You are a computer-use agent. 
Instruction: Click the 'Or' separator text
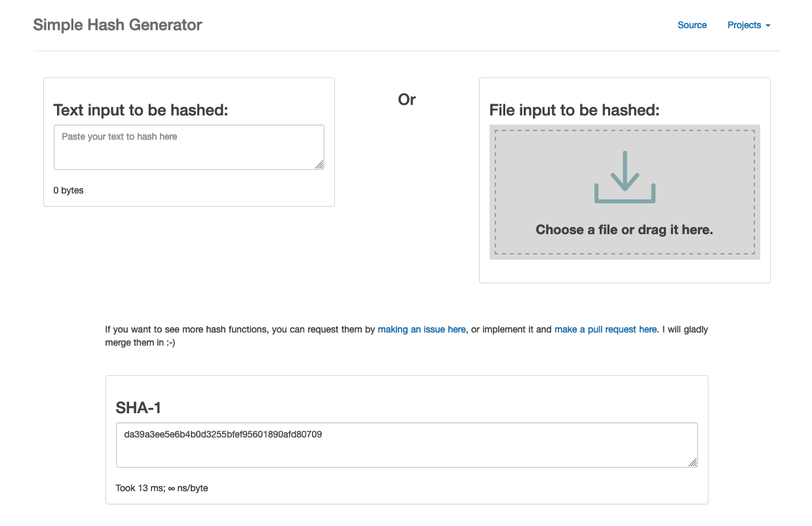click(x=407, y=100)
